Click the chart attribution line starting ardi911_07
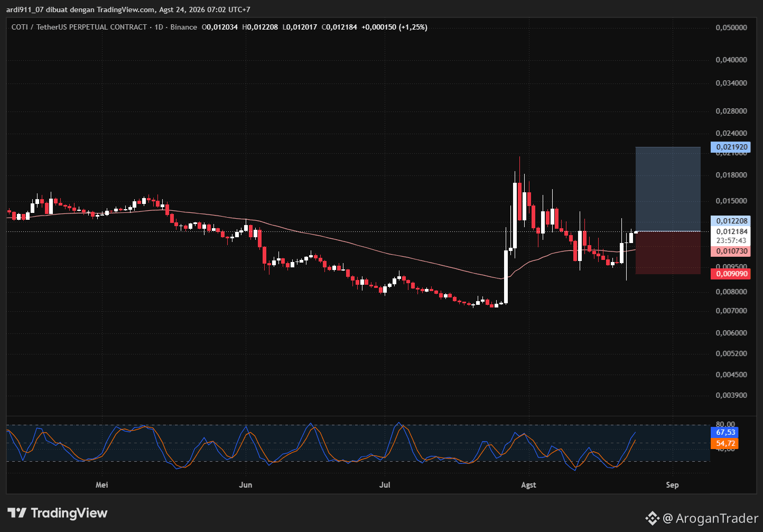Viewport: 763px width, 532px height. [x=128, y=10]
